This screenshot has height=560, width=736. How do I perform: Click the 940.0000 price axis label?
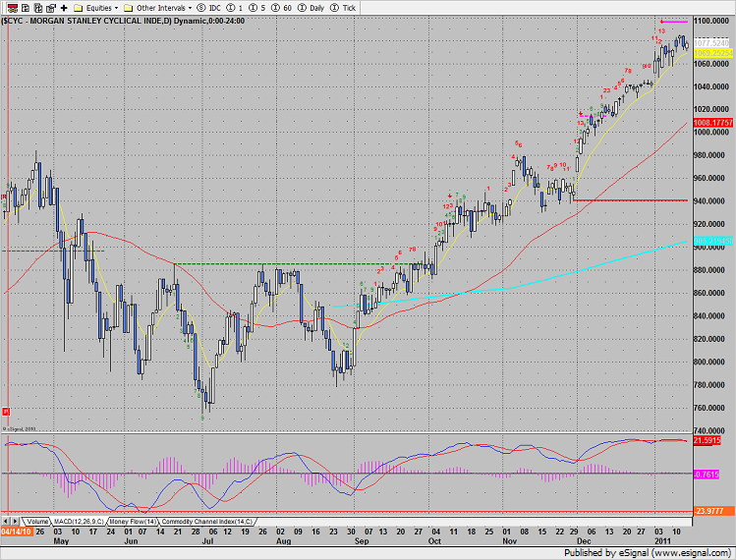coord(711,200)
